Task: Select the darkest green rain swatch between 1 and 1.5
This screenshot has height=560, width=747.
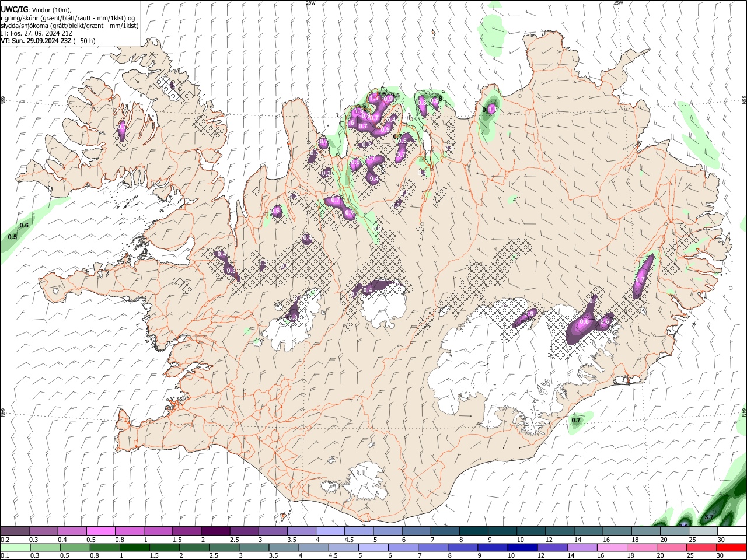Action: [134, 547]
